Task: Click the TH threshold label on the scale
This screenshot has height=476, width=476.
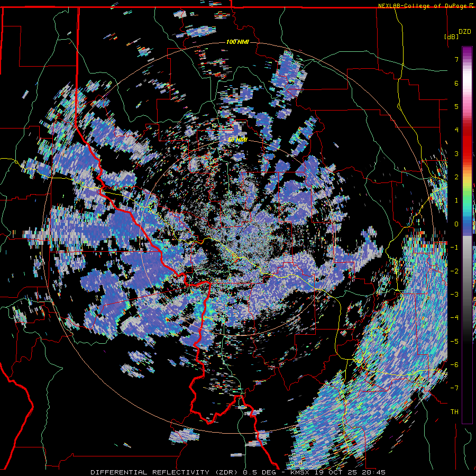Action: [x=454, y=412]
